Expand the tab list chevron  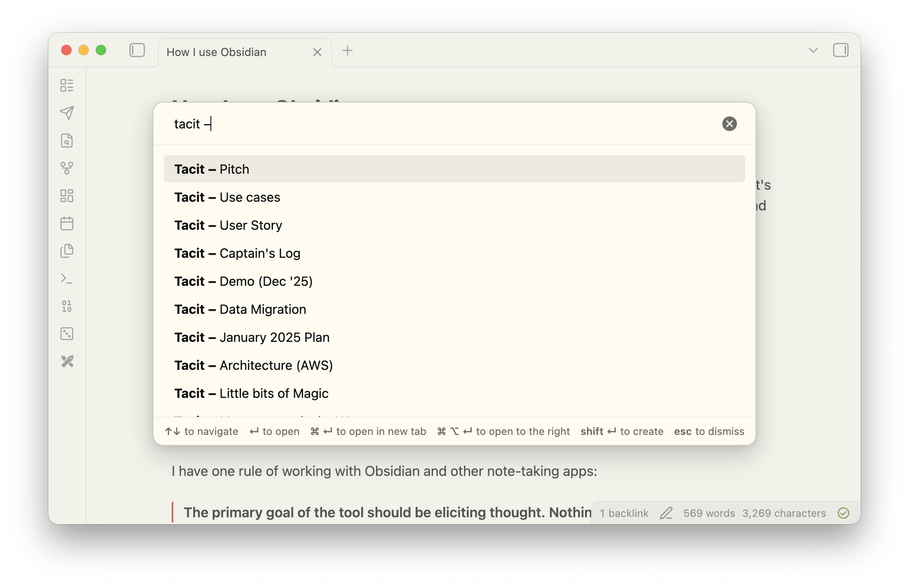click(x=813, y=50)
